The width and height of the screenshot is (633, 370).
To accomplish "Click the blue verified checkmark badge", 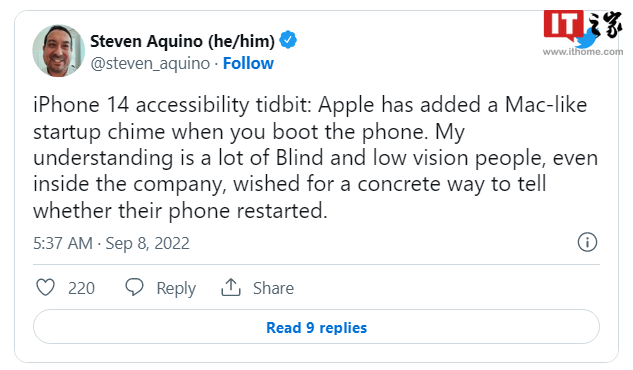I will point(288,40).
